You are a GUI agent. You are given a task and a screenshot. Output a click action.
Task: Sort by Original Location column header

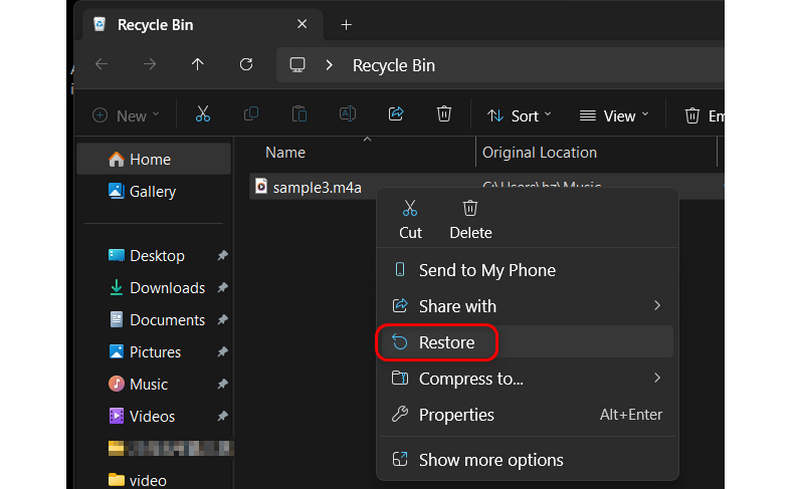(540, 153)
